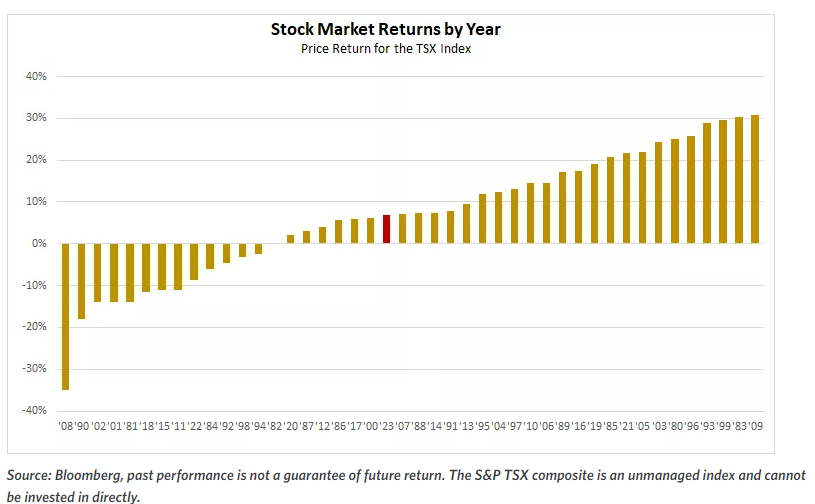
Task: Click the 'Price Return for the TSX Index' subtitle
Action: [386, 49]
